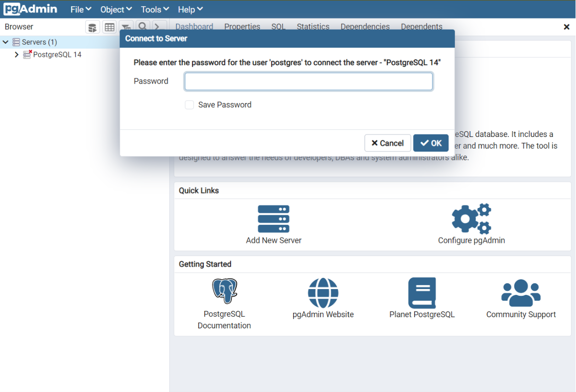Click the Planet PostgreSQL book icon
The height and width of the screenshot is (392, 576).
[x=422, y=293]
